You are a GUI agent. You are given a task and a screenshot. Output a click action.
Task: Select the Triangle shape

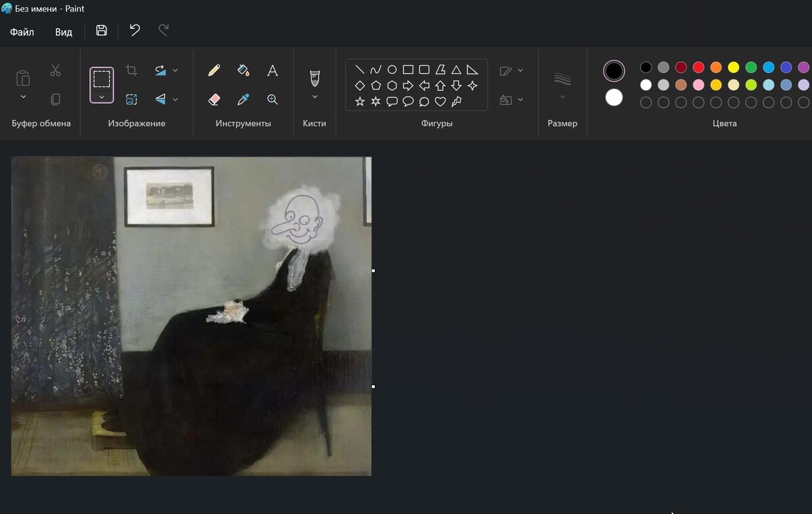pyautogui.click(x=456, y=70)
